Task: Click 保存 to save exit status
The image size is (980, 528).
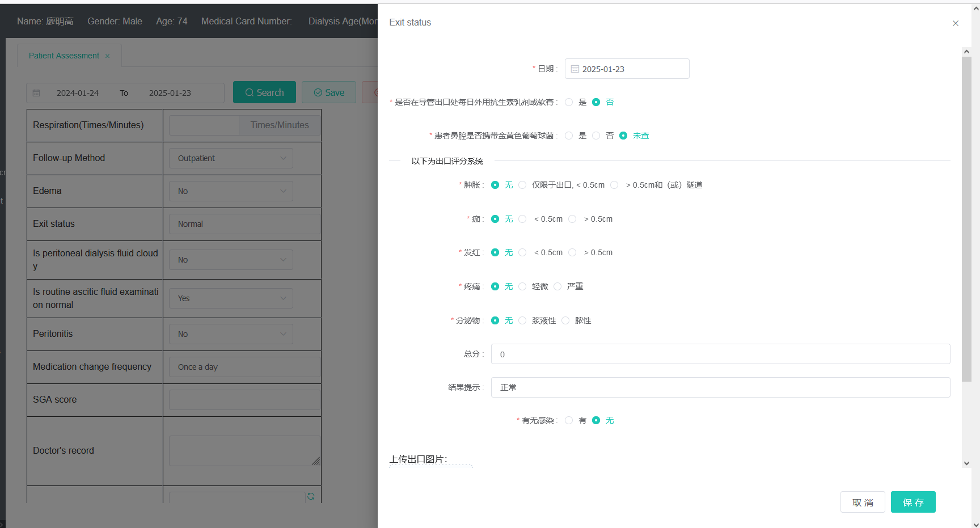Action: [913, 502]
